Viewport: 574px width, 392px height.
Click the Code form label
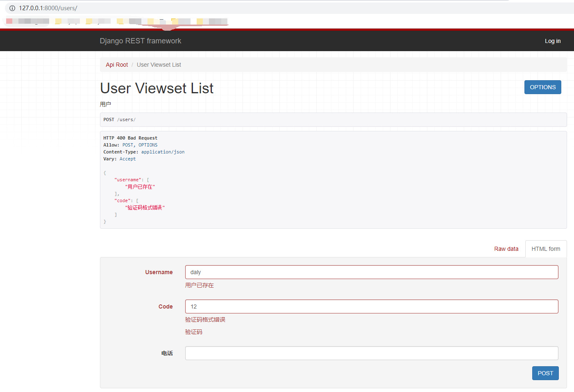click(166, 306)
